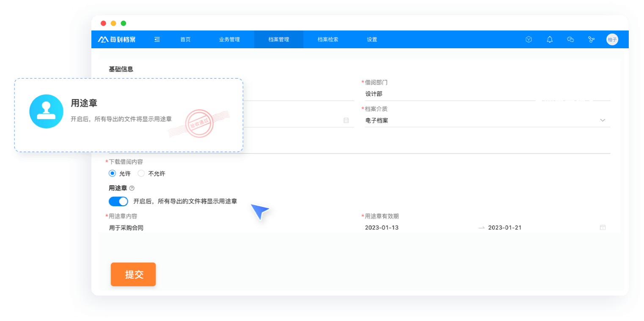Click the blue stamp icon in 用途章 card
Screen dimensions: 644x321
pyautogui.click(x=46, y=111)
